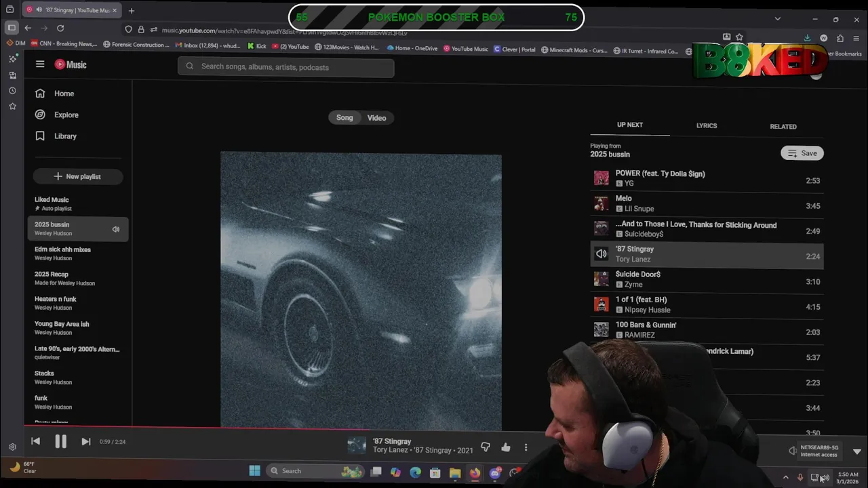The width and height of the screenshot is (868, 488).
Task: Open the tracking protection shield icon
Action: (x=128, y=29)
